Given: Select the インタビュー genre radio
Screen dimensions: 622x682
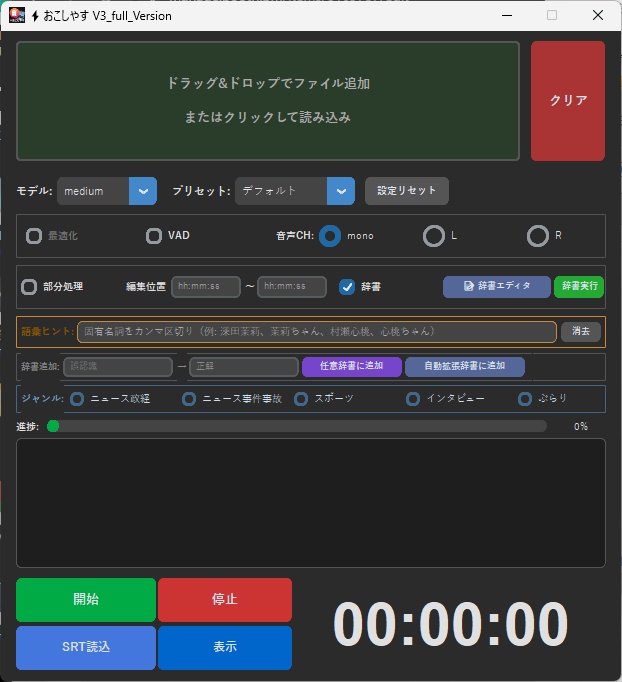Looking at the screenshot, I should (413, 399).
